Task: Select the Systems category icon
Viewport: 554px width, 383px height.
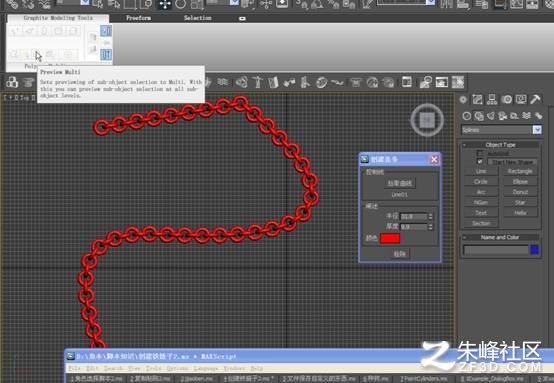Action: click(x=538, y=116)
